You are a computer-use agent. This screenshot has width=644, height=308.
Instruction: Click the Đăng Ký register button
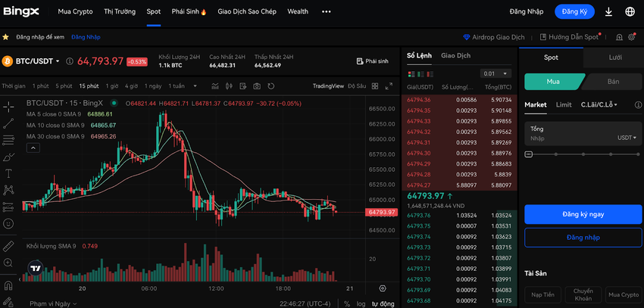click(x=574, y=11)
